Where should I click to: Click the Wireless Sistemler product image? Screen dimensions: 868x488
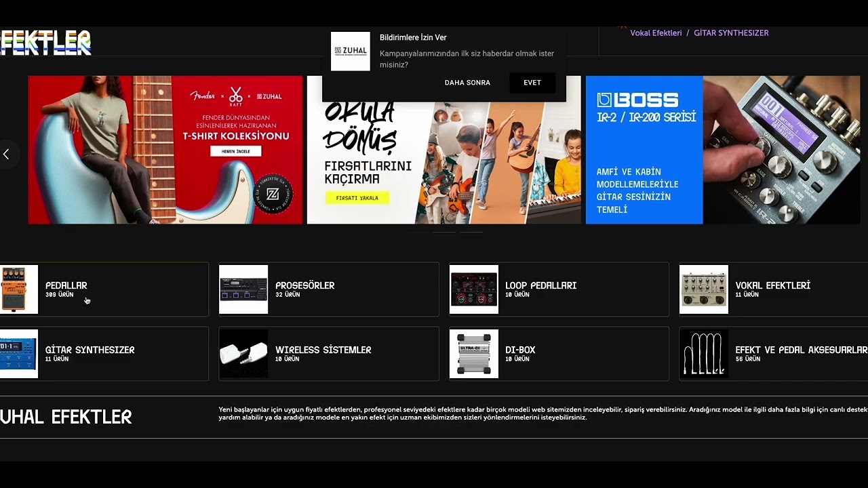pos(243,354)
